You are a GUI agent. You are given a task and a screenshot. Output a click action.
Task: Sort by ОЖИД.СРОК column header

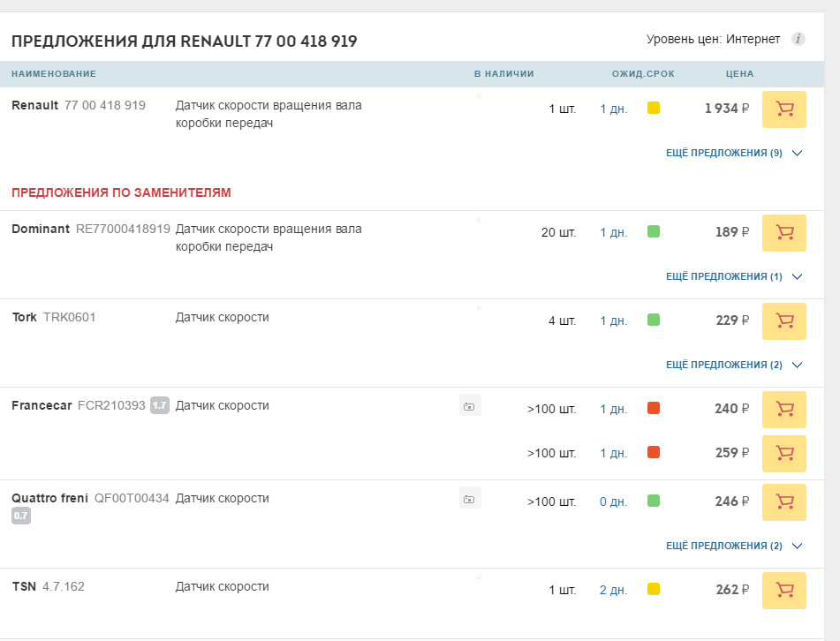(642, 73)
